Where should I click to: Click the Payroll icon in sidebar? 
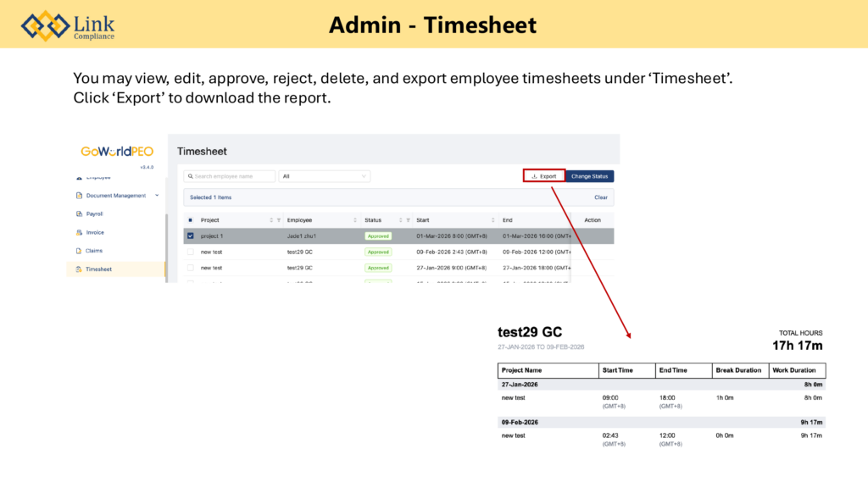coord(79,214)
